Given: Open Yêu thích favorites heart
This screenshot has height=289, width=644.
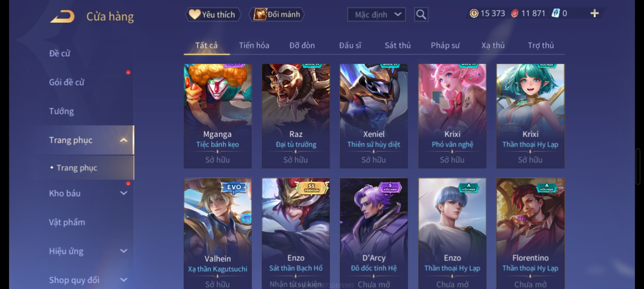Looking at the screenshot, I should [x=213, y=14].
